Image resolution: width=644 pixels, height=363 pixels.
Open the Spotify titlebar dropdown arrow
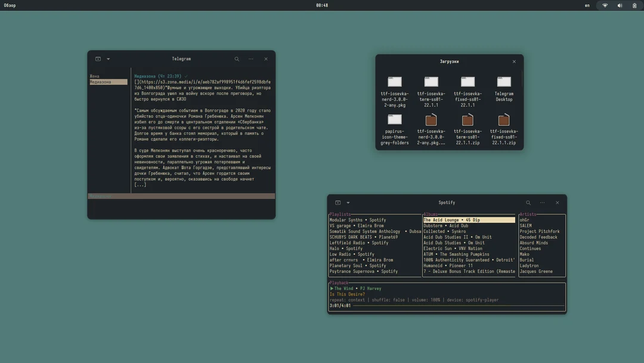click(x=348, y=202)
